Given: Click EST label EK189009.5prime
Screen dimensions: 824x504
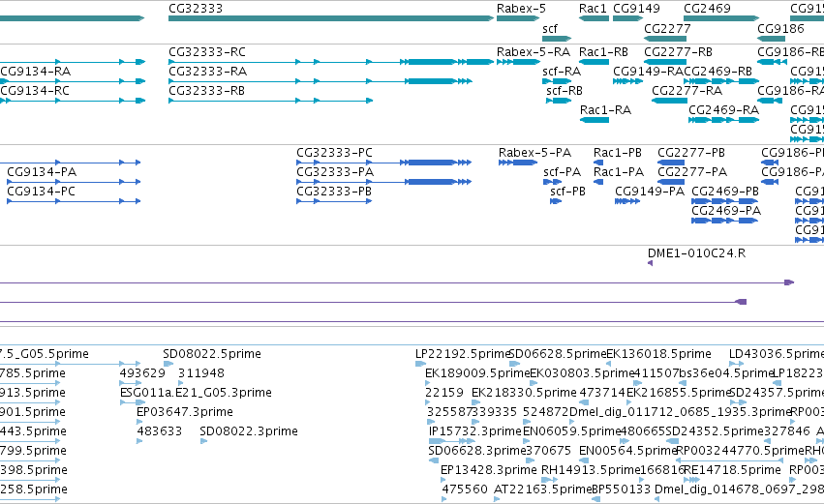Looking at the screenshot, I should (477, 373).
